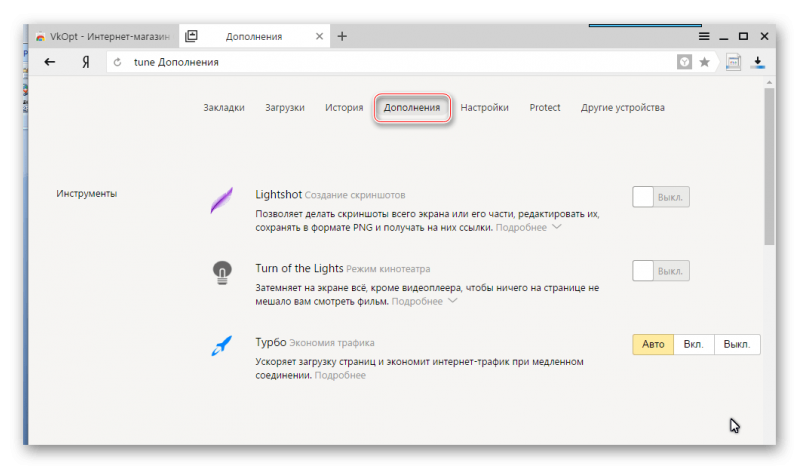This screenshot has width=800, height=469.
Task: Bookmark this page with the star icon
Action: (705, 62)
